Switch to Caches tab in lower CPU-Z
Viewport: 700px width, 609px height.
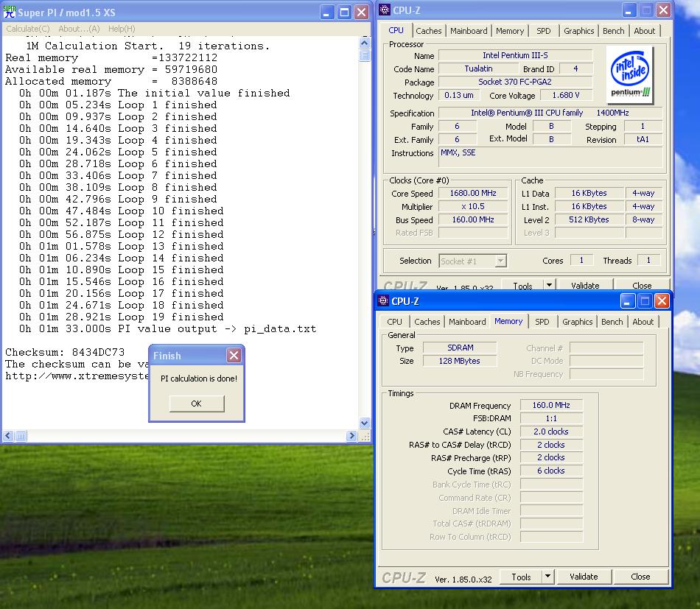pos(427,322)
